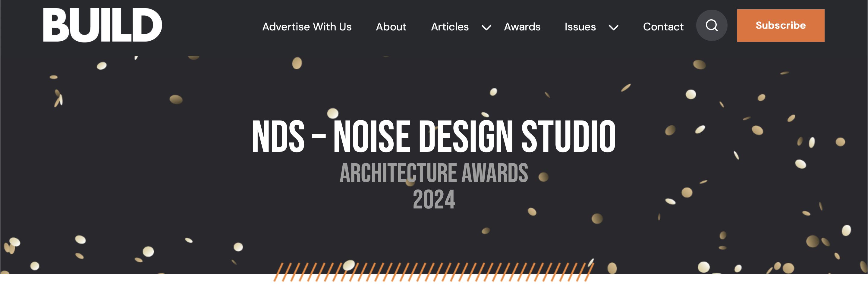The width and height of the screenshot is (868, 291).
Task: Navigate to the Awards page
Action: [522, 27]
